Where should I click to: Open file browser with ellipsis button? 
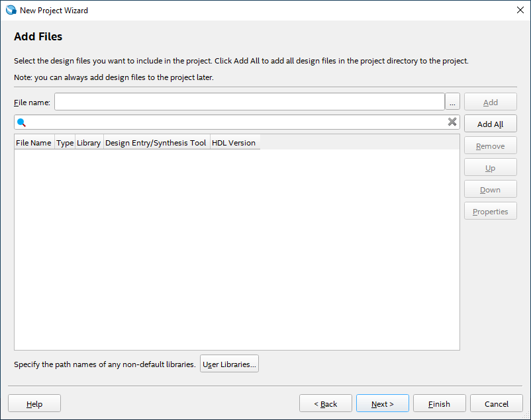click(453, 102)
